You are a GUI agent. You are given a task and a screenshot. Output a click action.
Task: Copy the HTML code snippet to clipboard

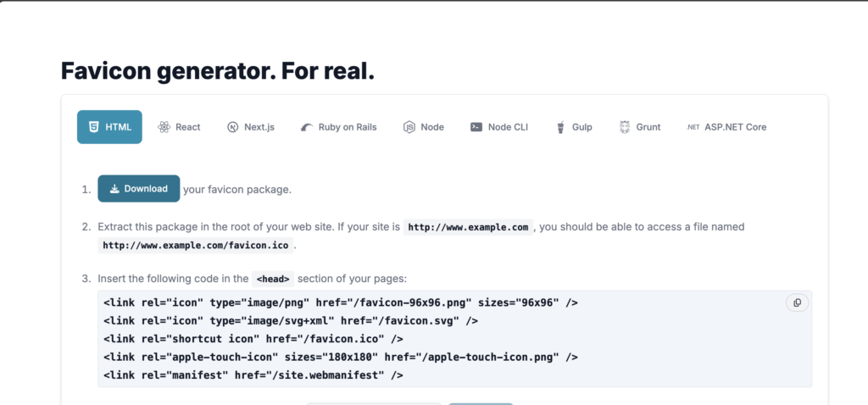797,302
